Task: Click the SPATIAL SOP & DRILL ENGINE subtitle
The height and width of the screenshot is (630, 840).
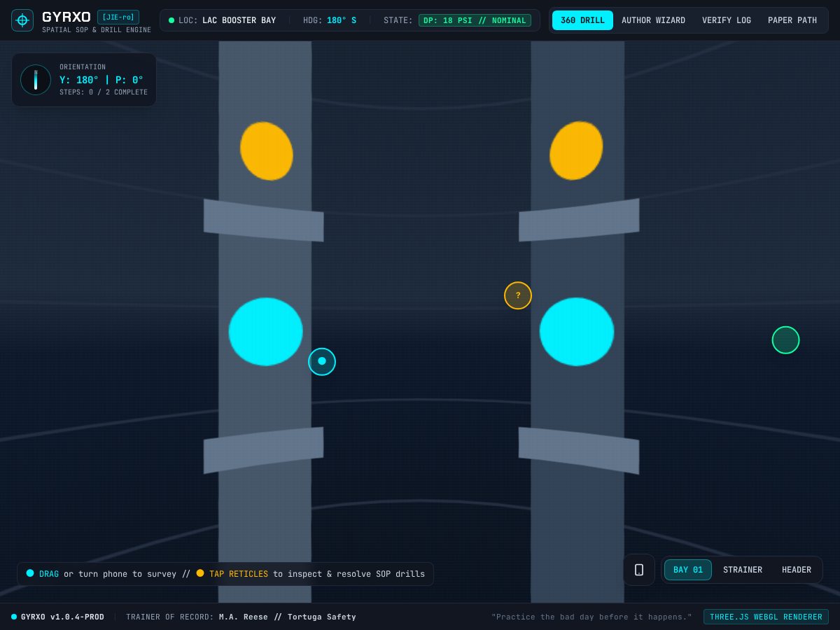Action: [97, 30]
